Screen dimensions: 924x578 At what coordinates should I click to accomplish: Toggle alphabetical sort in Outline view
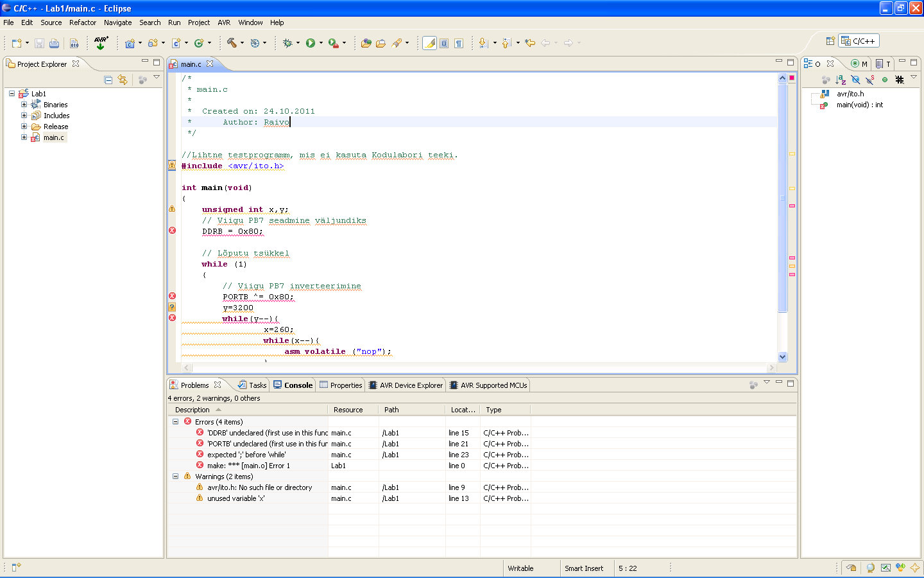click(841, 80)
